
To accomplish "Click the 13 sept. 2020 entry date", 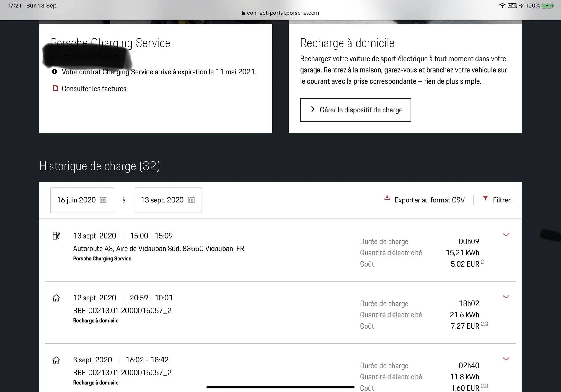I will tap(94, 236).
